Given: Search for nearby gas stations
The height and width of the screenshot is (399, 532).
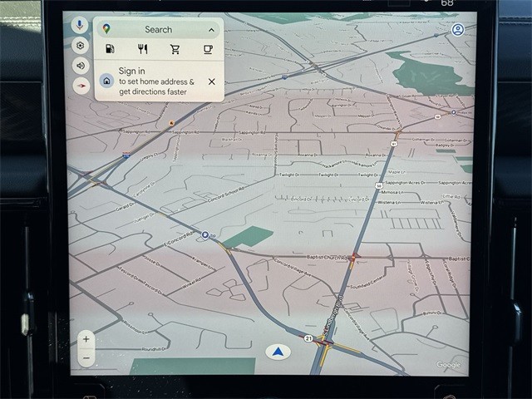Looking at the screenshot, I should (110, 50).
